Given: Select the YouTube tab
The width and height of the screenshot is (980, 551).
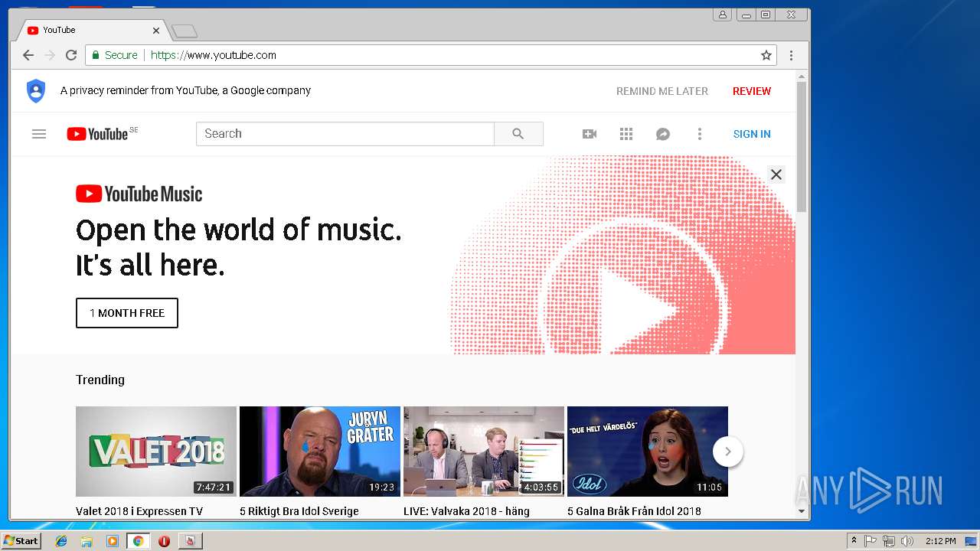Looking at the screenshot, I should click(x=92, y=30).
